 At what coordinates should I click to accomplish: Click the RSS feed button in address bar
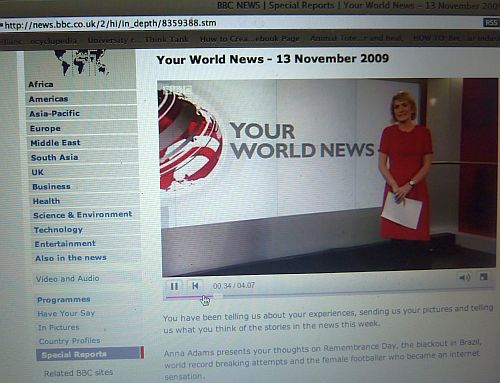491,22
